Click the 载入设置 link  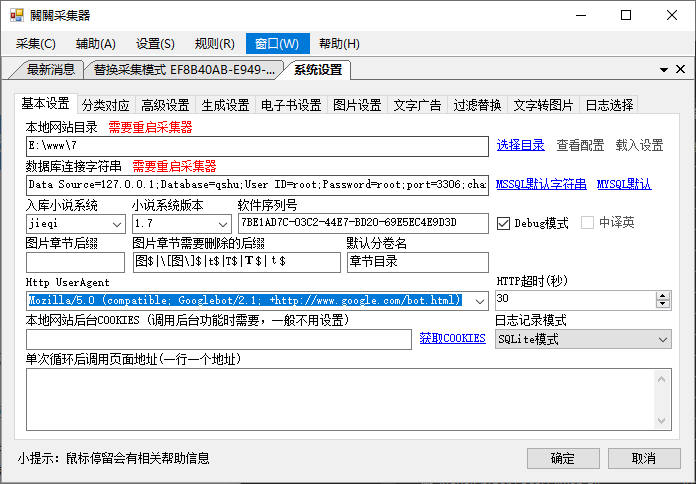[x=639, y=145]
